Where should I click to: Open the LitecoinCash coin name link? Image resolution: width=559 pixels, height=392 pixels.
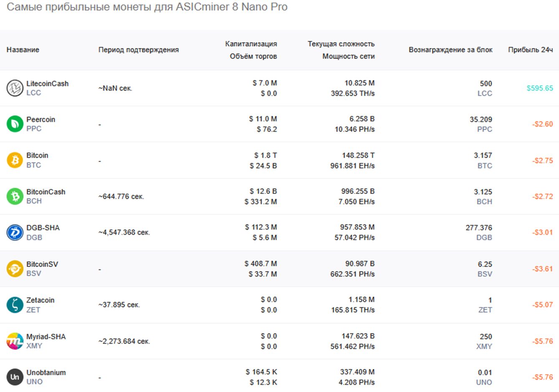click(47, 83)
